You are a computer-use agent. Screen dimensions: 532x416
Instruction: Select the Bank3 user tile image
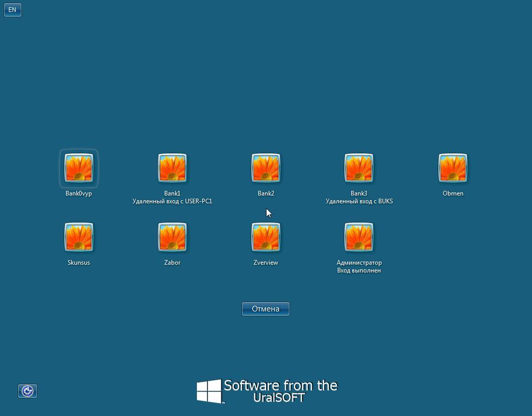coord(359,168)
